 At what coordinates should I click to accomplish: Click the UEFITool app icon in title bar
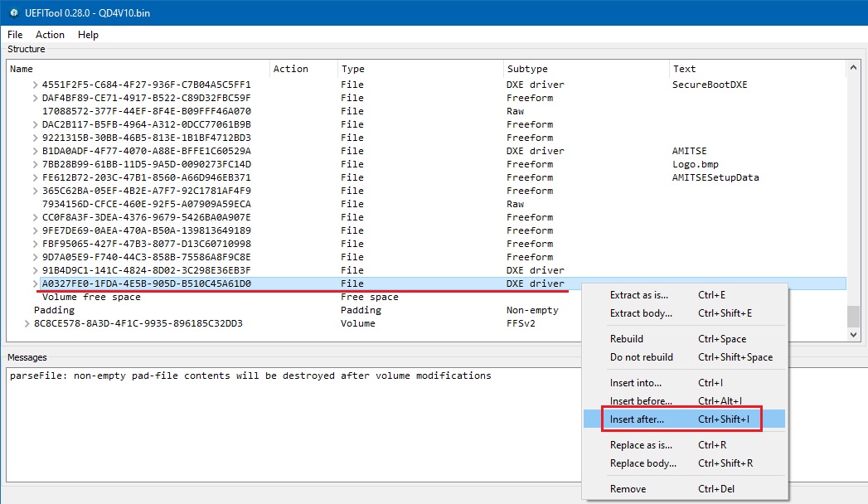tap(14, 12)
